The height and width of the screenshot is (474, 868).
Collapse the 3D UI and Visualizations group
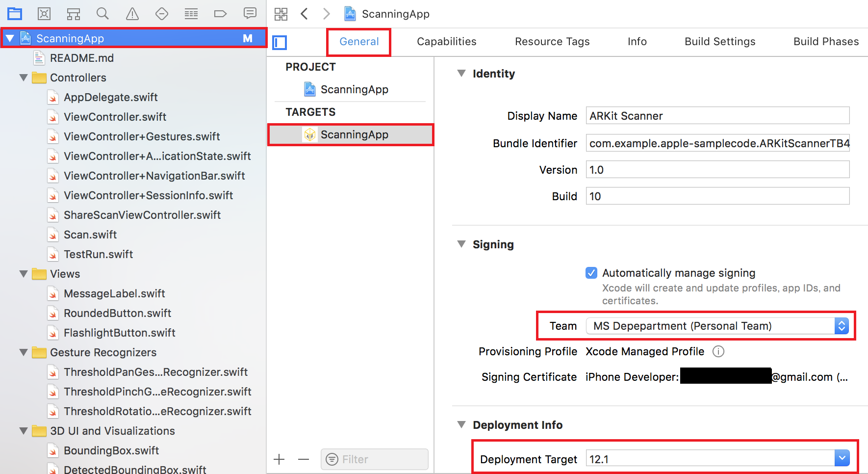coord(24,431)
